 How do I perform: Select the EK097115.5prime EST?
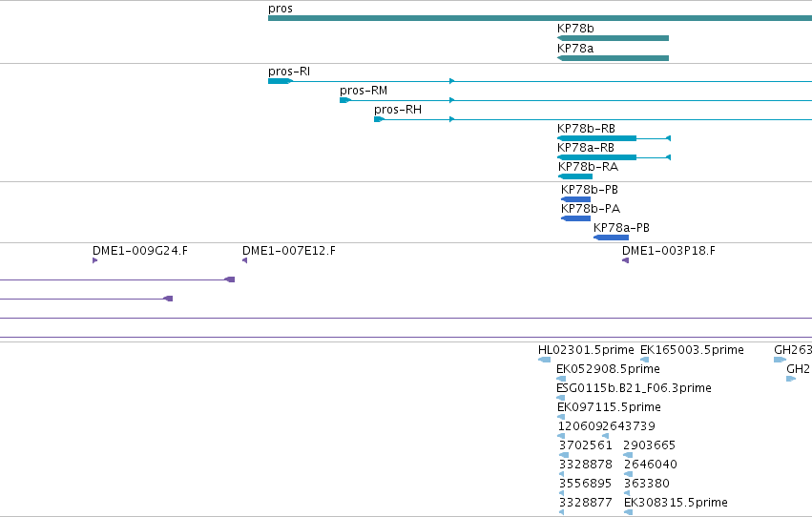(x=561, y=417)
